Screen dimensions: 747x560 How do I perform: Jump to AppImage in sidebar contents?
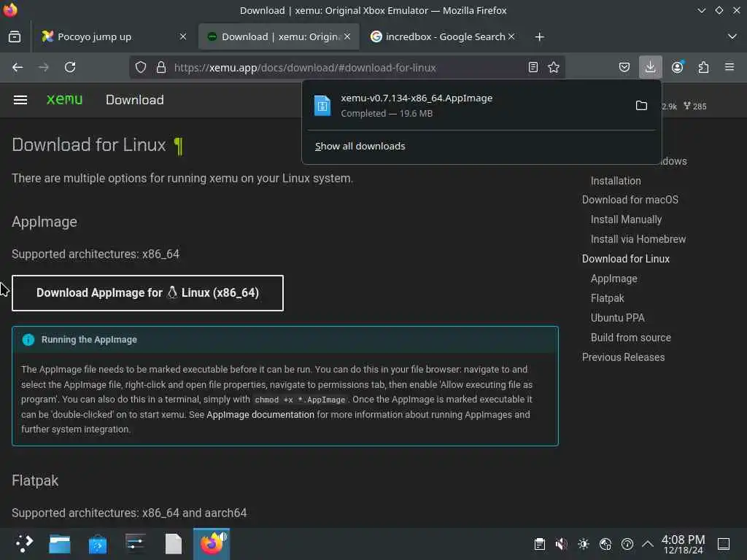pos(614,279)
